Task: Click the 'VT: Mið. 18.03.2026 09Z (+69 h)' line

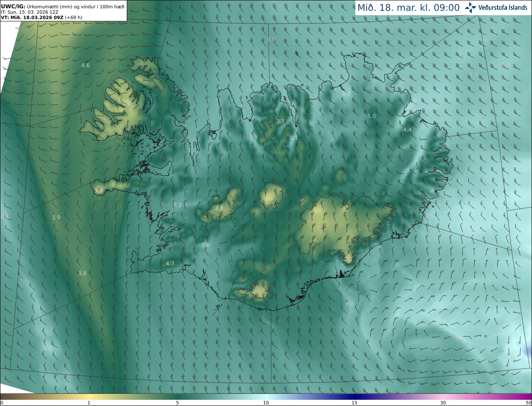Action: pos(42,17)
